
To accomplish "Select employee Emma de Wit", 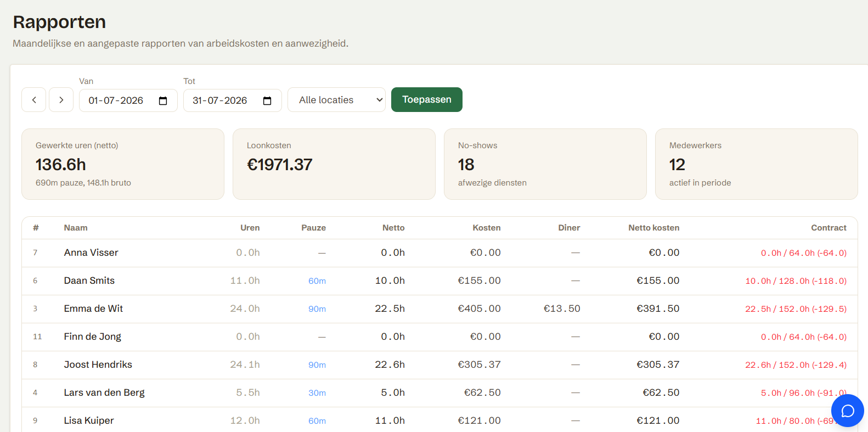I will click(93, 308).
